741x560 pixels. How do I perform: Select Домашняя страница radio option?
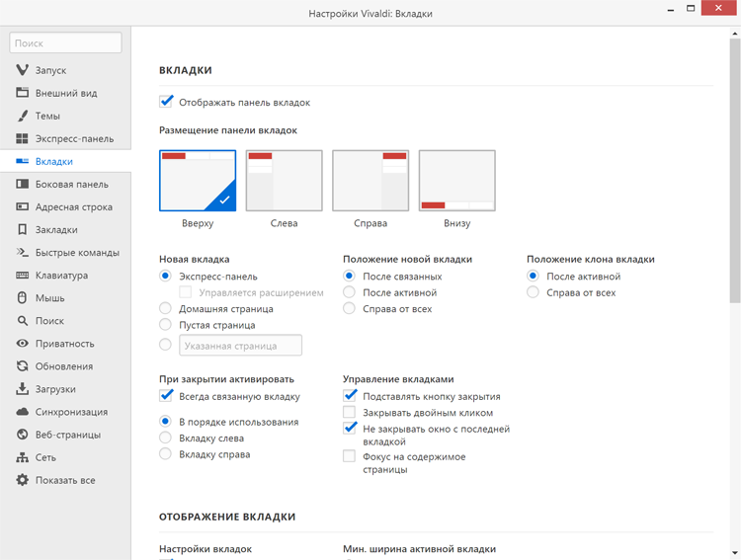pos(165,308)
